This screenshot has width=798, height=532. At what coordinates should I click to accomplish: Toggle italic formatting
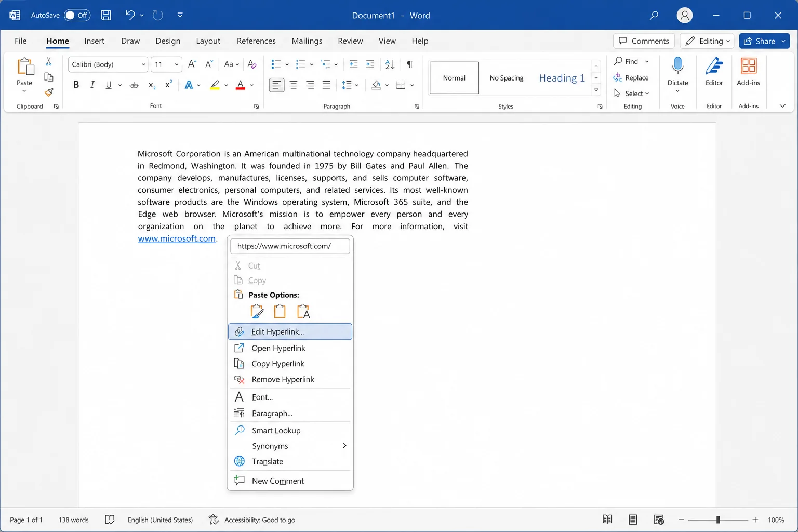point(92,85)
